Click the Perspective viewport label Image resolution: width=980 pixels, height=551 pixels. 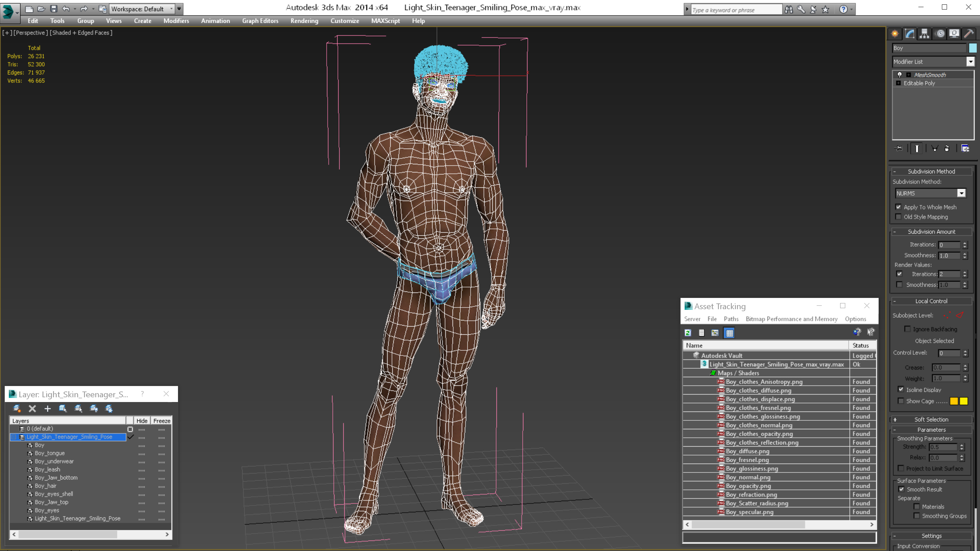click(31, 33)
